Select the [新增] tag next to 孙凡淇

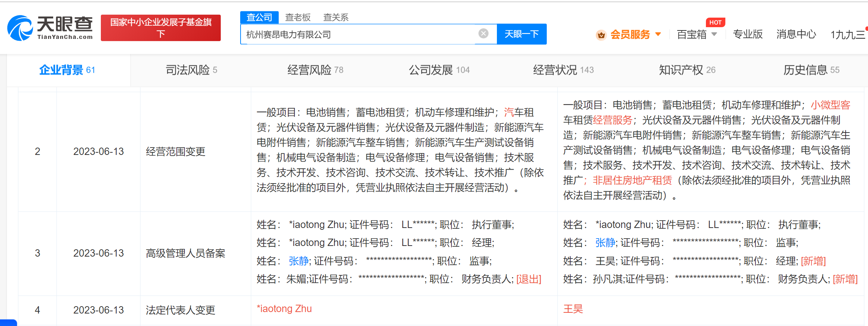pos(845,279)
